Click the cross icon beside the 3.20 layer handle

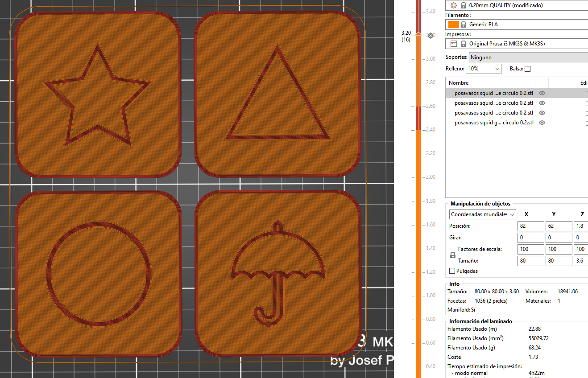click(x=431, y=35)
